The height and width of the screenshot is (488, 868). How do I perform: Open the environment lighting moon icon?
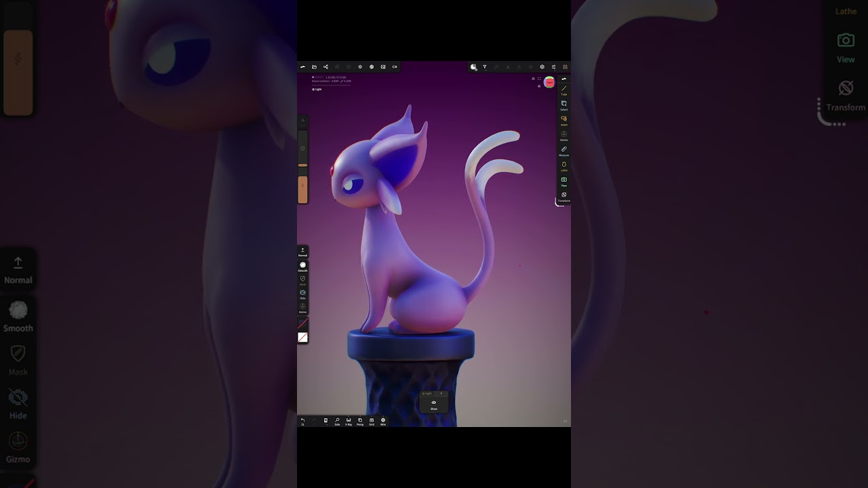pyautogui.click(x=473, y=66)
